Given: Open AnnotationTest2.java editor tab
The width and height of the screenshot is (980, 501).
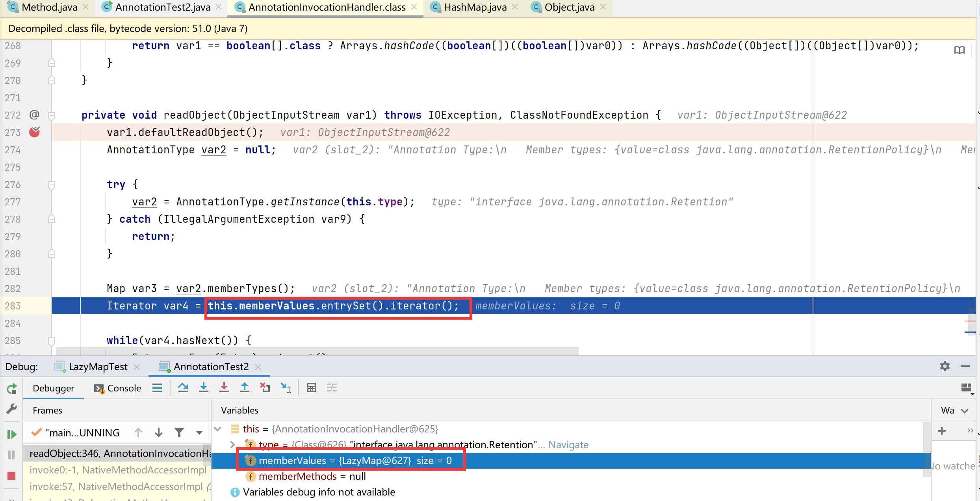Looking at the screenshot, I should click(x=162, y=7).
